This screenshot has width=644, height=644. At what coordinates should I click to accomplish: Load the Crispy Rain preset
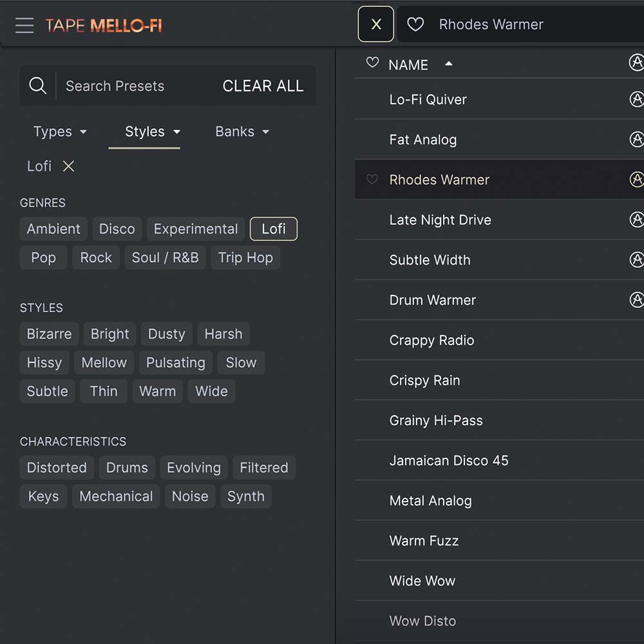pos(499,381)
